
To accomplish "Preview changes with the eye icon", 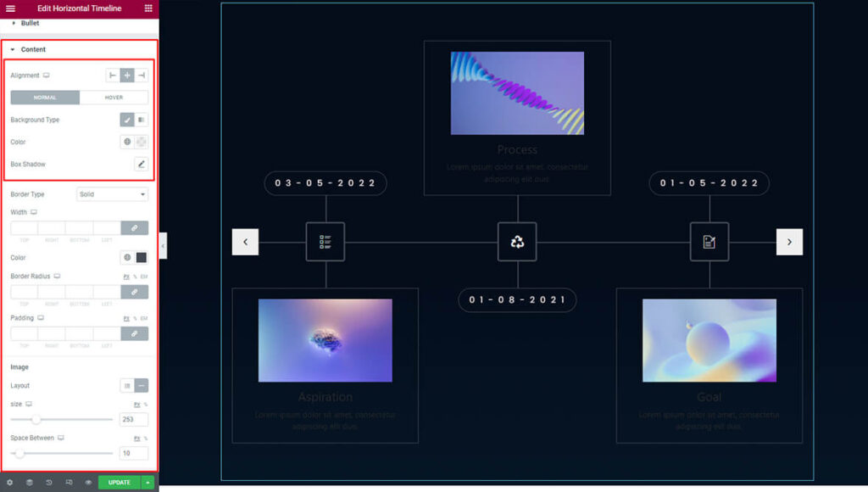I will 88,483.
